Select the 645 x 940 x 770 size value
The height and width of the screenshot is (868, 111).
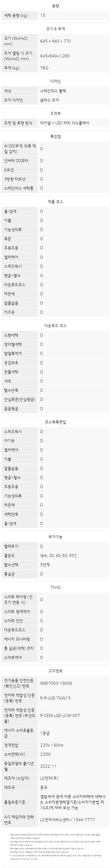tap(55, 41)
